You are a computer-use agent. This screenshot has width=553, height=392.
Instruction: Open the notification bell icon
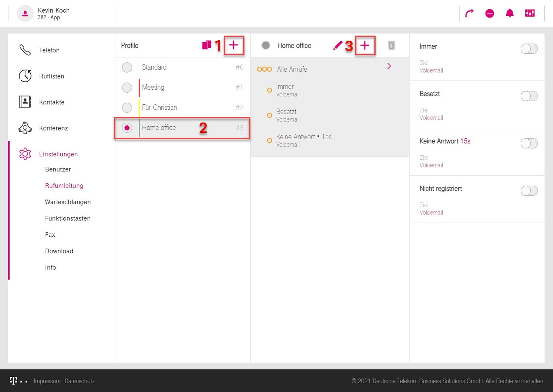tap(510, 13)
